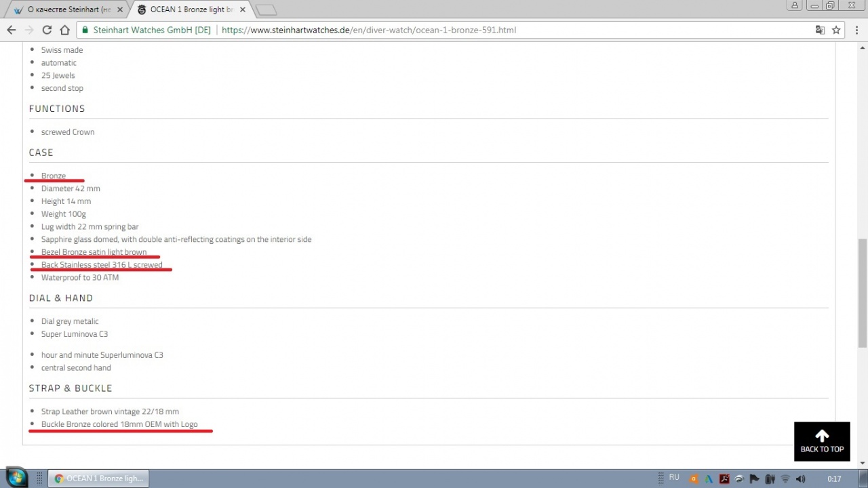
Task: Click the Chrome user profile icon
Action: [795, 5]
